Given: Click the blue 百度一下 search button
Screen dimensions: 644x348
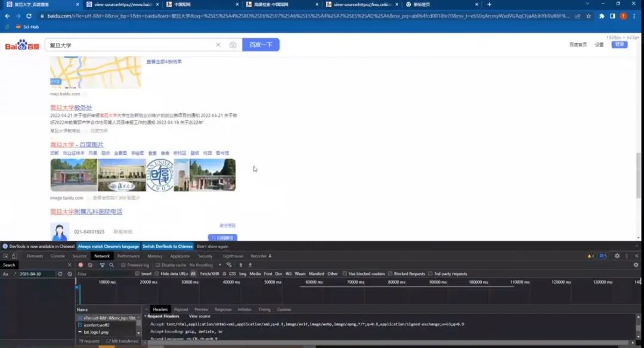Looking at the screenshot, I should click(x=261, y=45).
